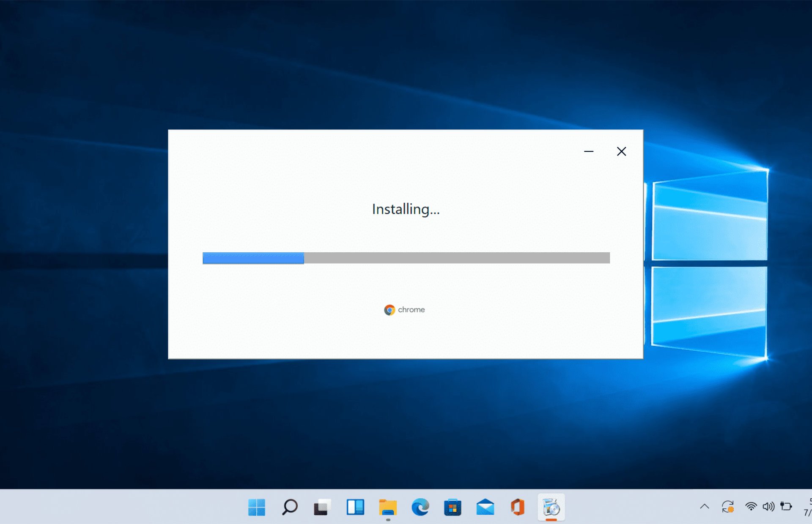Screen dimensions: 812x524
Task: Launch File Explorer from the taskbar
Action: [x=388, y=508]
